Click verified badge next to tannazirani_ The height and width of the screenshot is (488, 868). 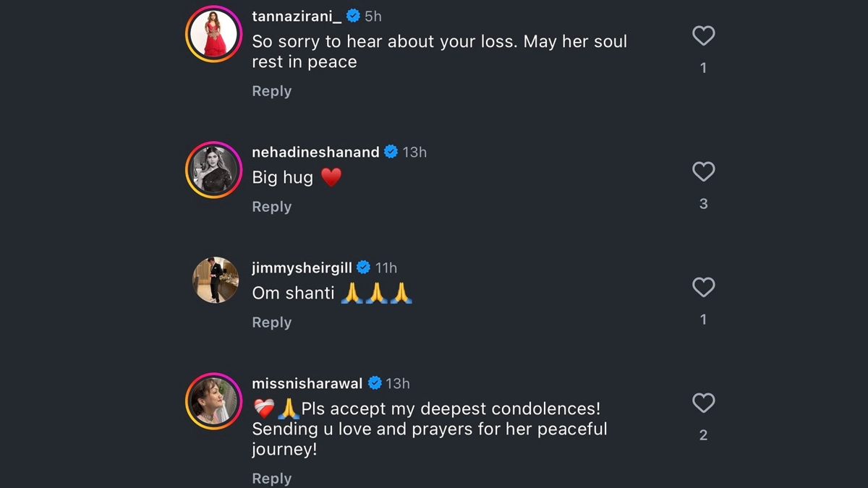tap(354, 16)
